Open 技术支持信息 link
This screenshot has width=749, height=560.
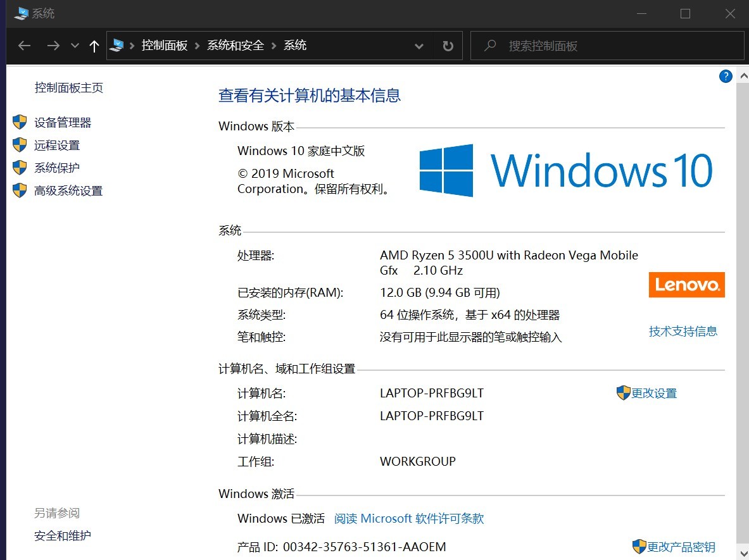[x=683, y=332]
